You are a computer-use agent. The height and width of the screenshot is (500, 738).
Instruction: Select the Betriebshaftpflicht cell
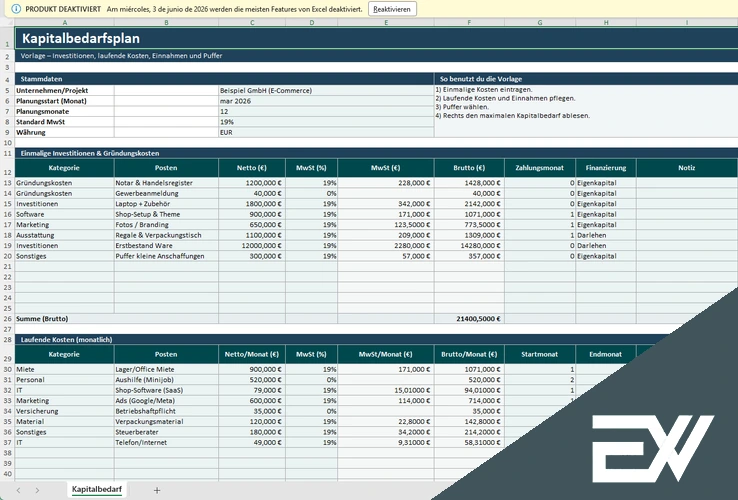pos(166,411)
